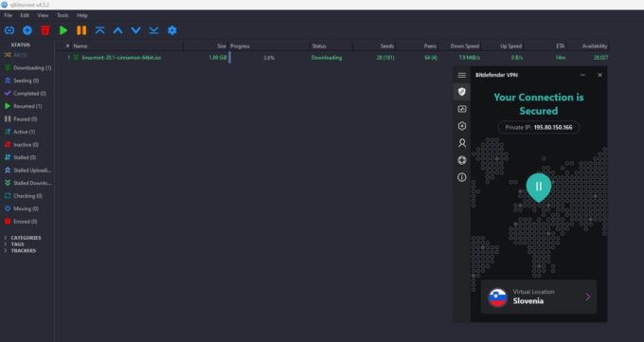Move torrent down in queue arrow
This screenshot has width=644, height=342.
click(136, 30)
